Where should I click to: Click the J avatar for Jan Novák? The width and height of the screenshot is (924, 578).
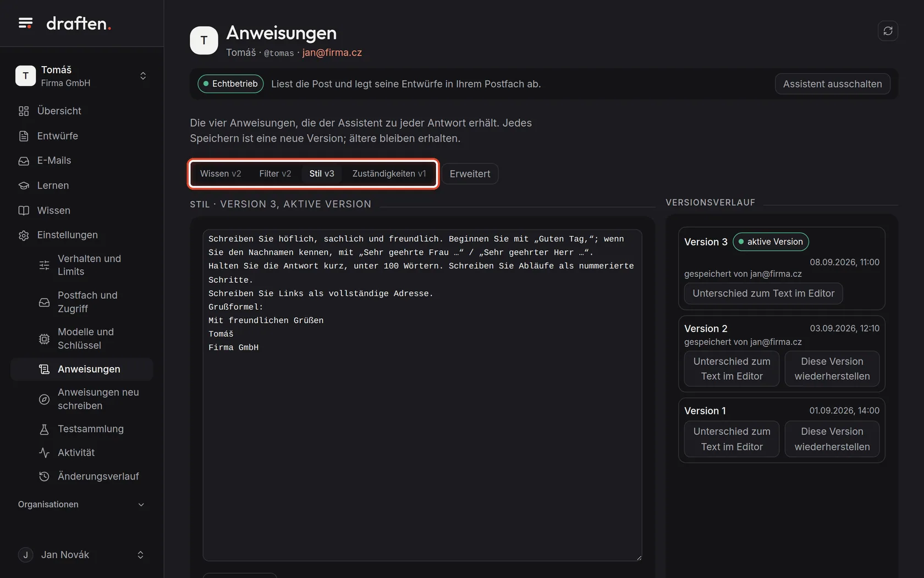(25, 555)
